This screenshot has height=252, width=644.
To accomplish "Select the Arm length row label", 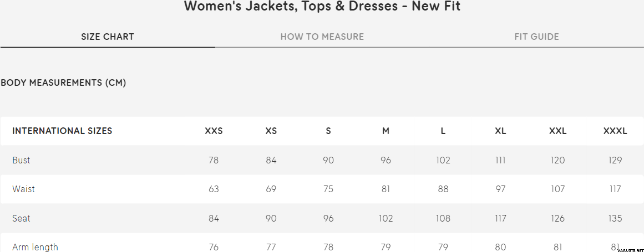I will pos(35,247).
